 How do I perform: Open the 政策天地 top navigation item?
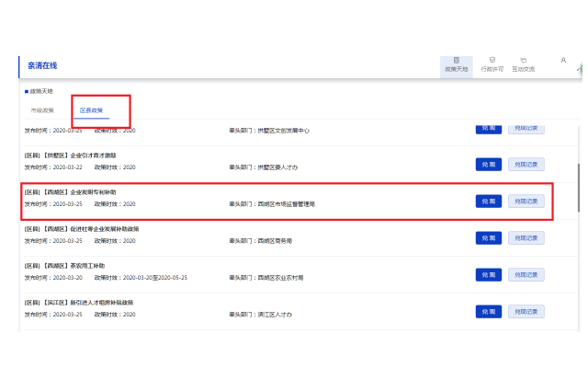click(456, 67)
